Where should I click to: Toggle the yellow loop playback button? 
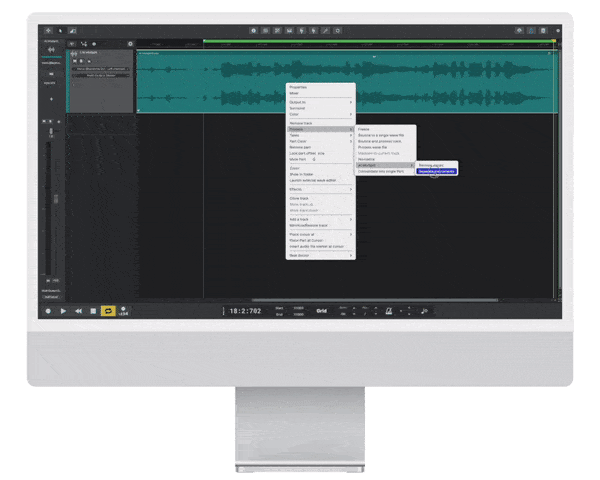pyautogui.click(x=108, y=311)
